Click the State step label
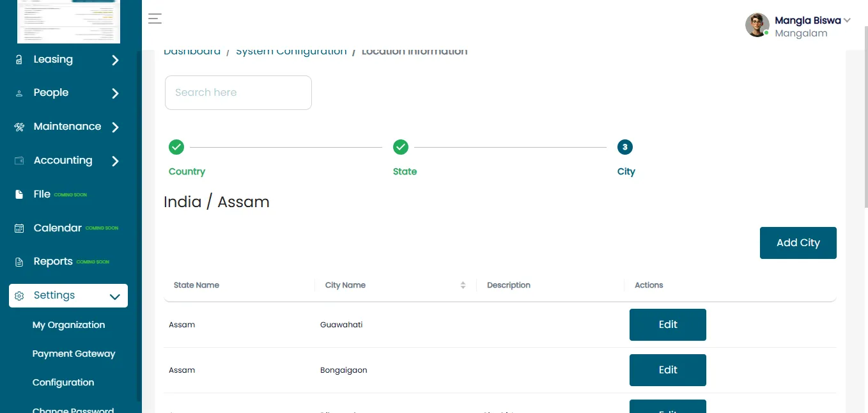 [x=405, y=171]
